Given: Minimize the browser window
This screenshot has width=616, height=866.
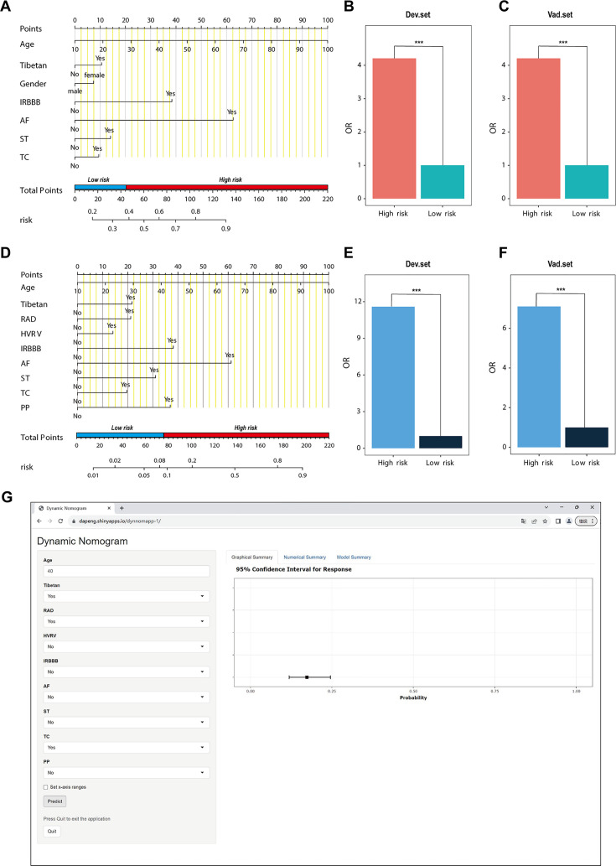Looking at the screenshot, I should [562, 507].
